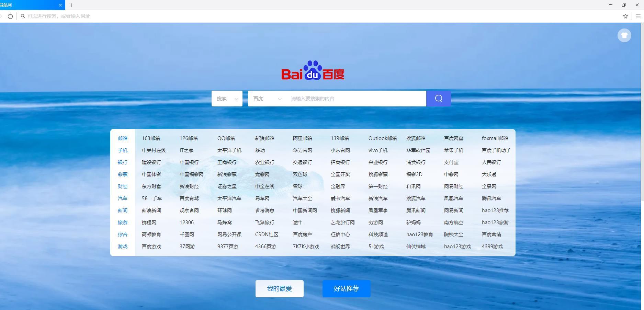This screenshot has height=310, width=644.
Task: Visit 7K7K小游戏
Action: pyautogui.click(x=306, y=246)
